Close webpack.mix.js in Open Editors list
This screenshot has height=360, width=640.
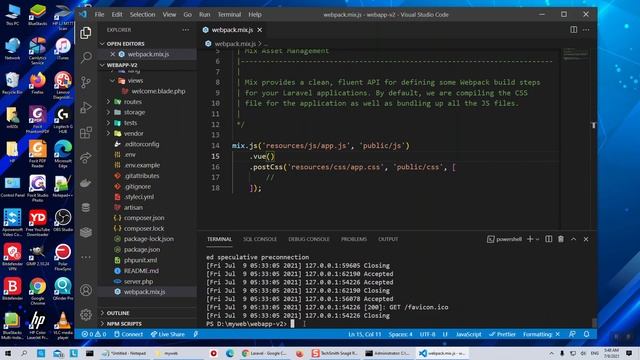tap(113, 54)
